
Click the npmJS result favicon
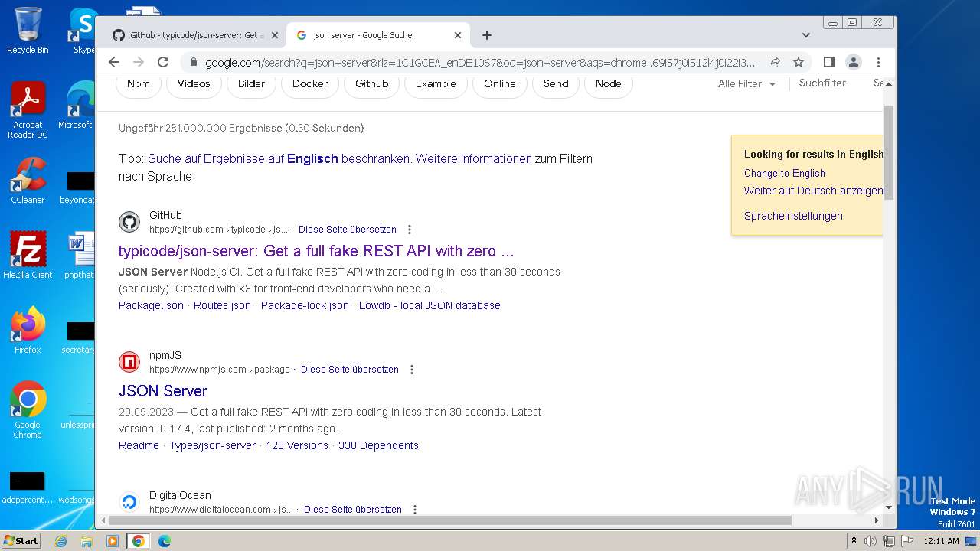pyautogui.click(x=129, y=362)
